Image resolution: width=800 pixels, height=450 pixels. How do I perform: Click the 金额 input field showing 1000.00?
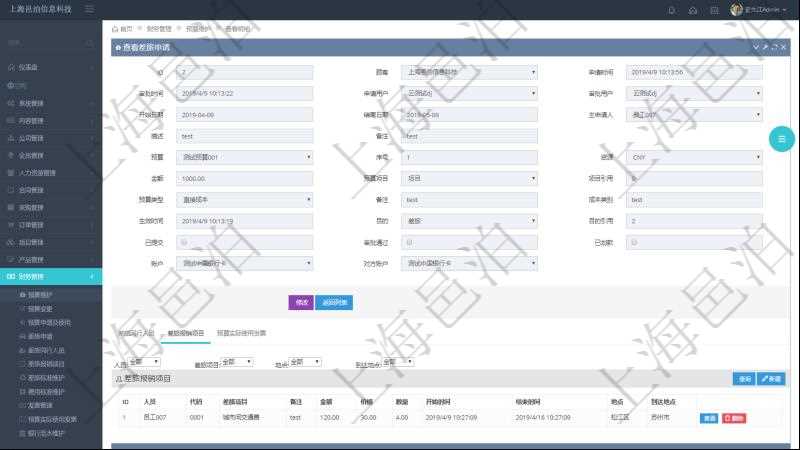click(x=246, y=179)
